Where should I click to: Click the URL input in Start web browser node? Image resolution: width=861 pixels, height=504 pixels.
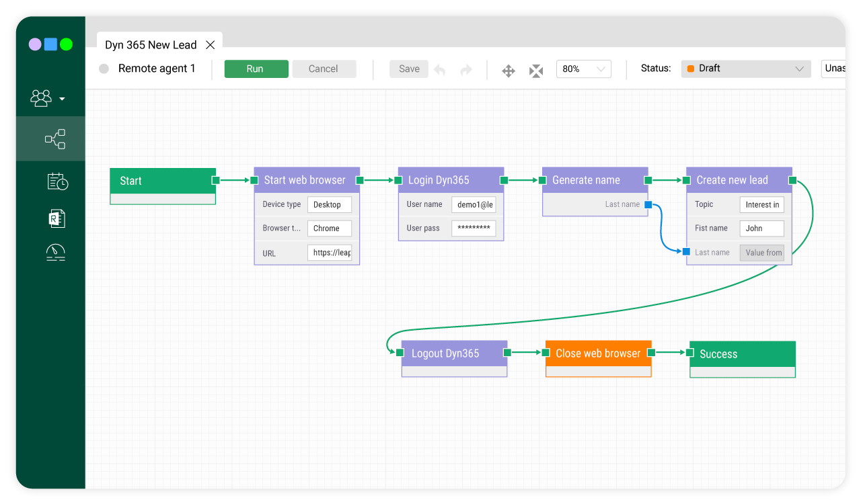point(330,253)
